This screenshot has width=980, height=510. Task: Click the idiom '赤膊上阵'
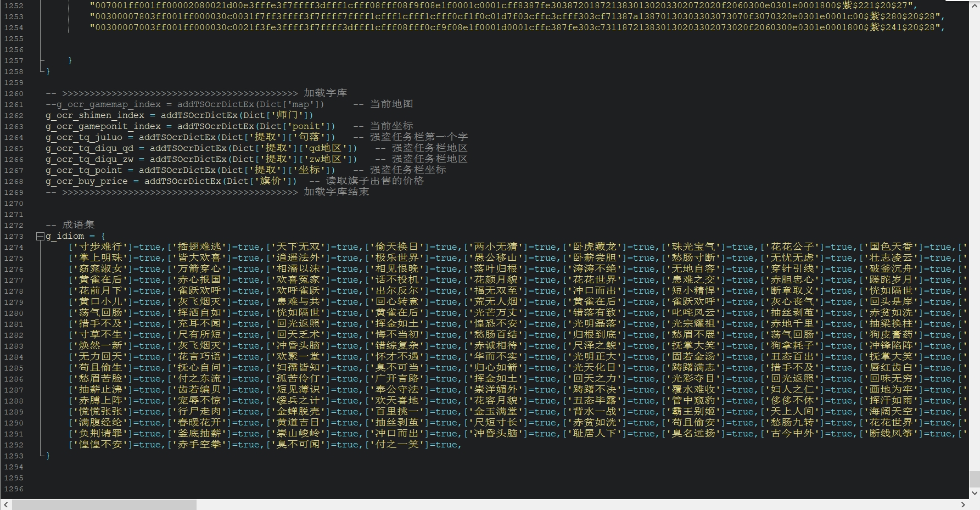[x=100, y=401]
